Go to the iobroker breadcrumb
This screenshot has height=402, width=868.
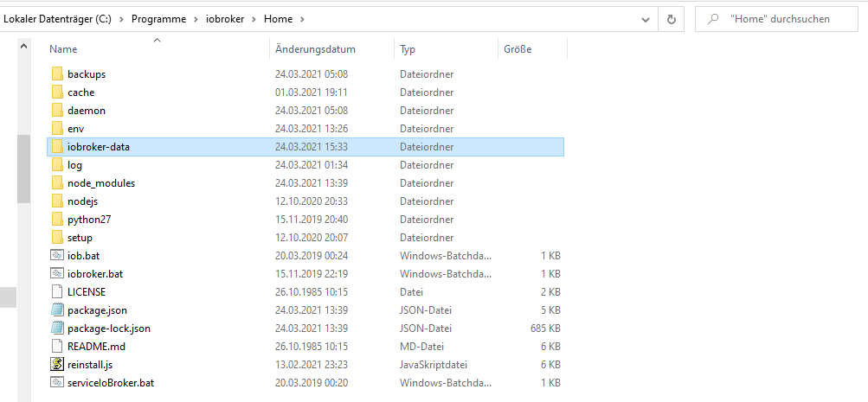(x=225, y=19)
